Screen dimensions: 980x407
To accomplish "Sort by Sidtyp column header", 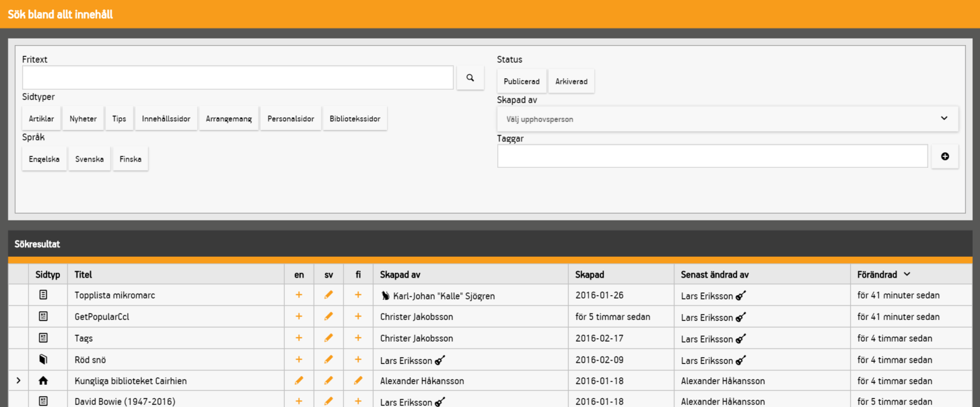I will click(48, 274).
